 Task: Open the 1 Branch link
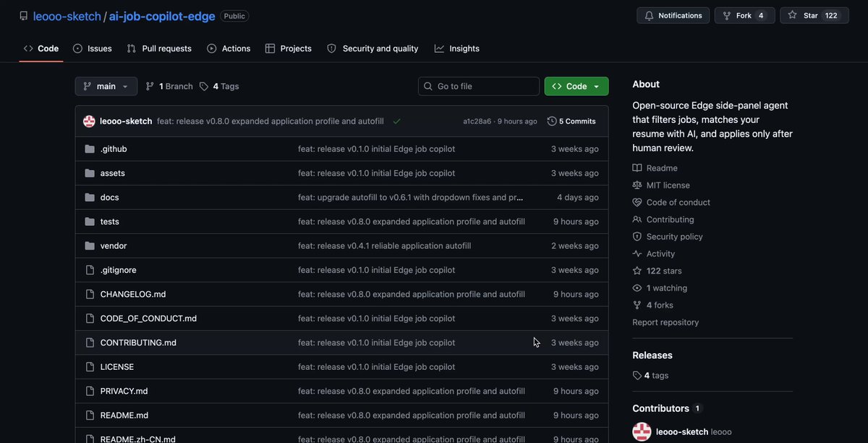point(169,86)
